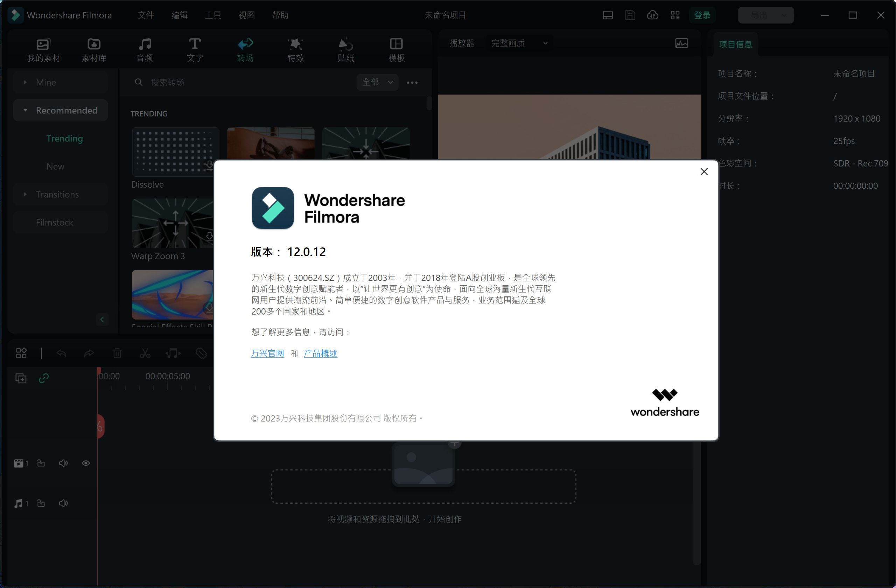Open the 万兴官网 link
Screen dimensions: 896x588
coord(267,353)
